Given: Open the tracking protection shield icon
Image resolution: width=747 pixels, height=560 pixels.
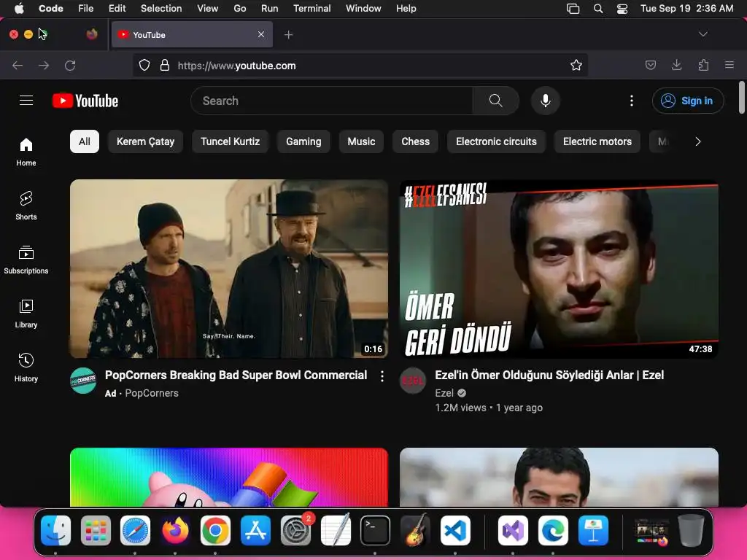Looking at the screenshot, I should [x=144, y=65].
